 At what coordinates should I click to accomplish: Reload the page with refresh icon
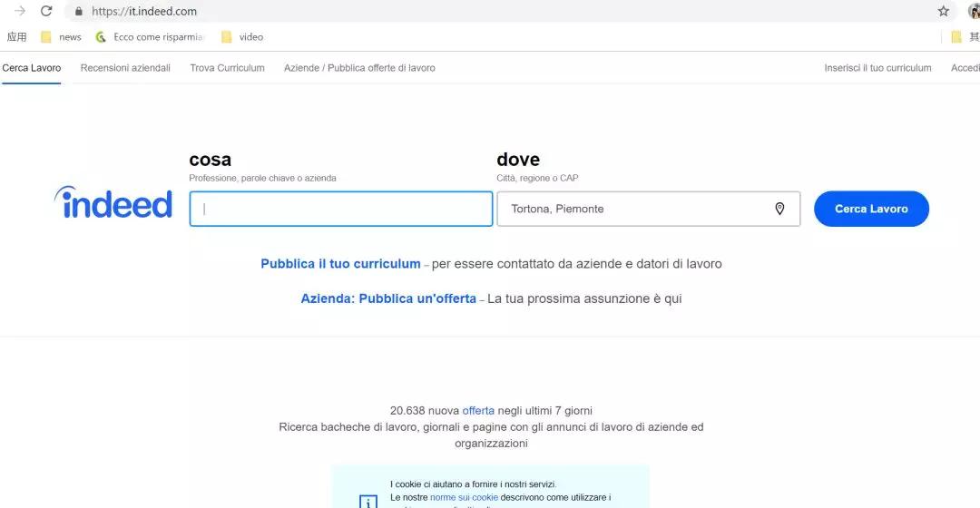pos(46,11)
